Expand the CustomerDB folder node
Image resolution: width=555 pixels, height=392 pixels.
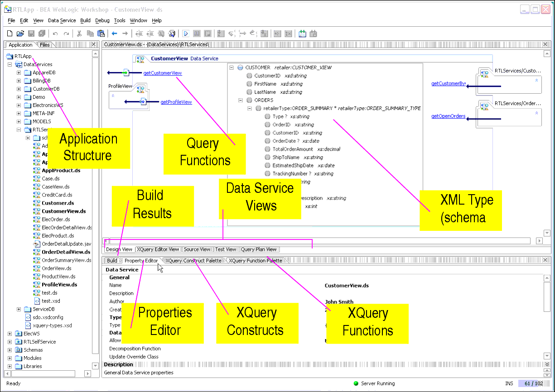pos(19,89)
